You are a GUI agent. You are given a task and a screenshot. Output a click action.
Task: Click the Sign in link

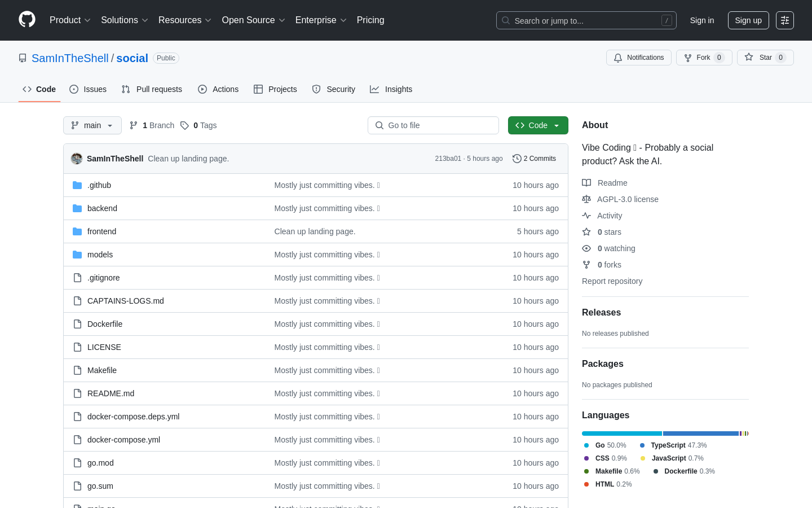click(702, 20)
